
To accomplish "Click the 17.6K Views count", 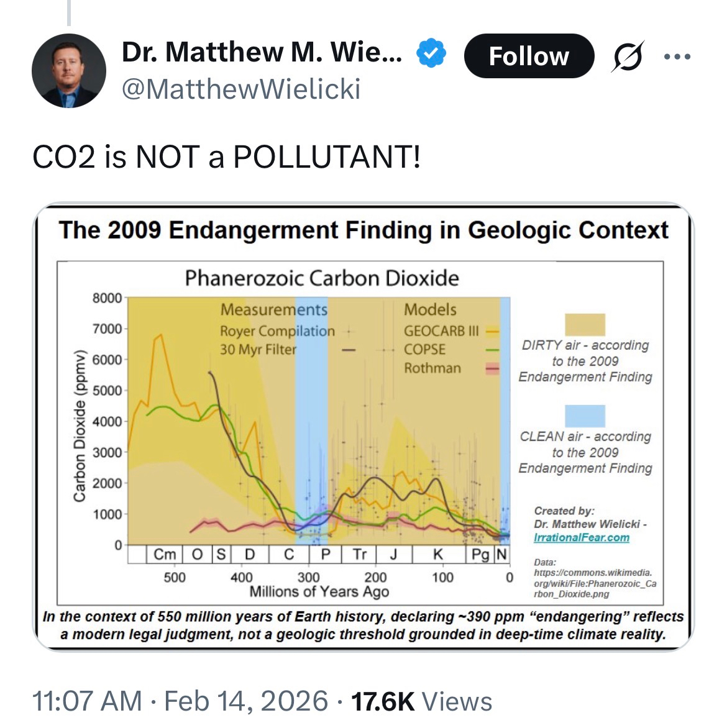I will 421,701.
